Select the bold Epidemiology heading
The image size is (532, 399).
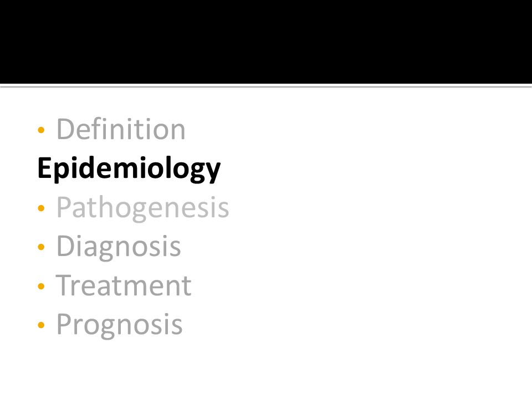tap(129, 168)
